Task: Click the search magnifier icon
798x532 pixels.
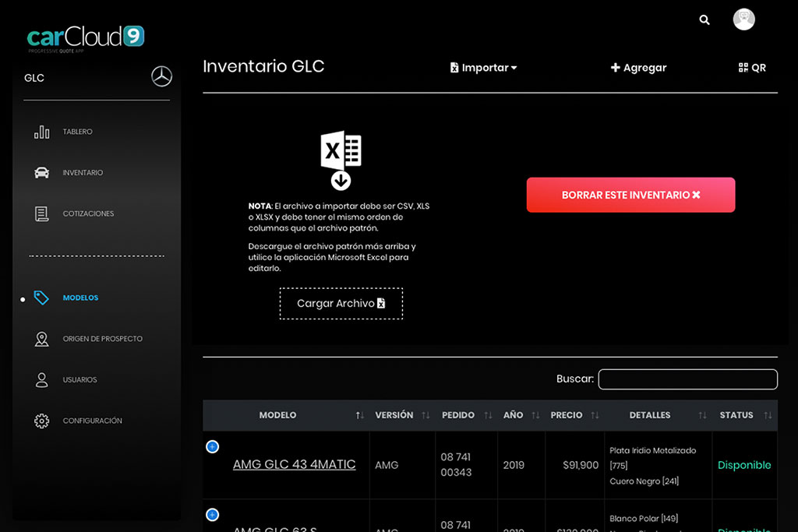Action: click(704, 20)
